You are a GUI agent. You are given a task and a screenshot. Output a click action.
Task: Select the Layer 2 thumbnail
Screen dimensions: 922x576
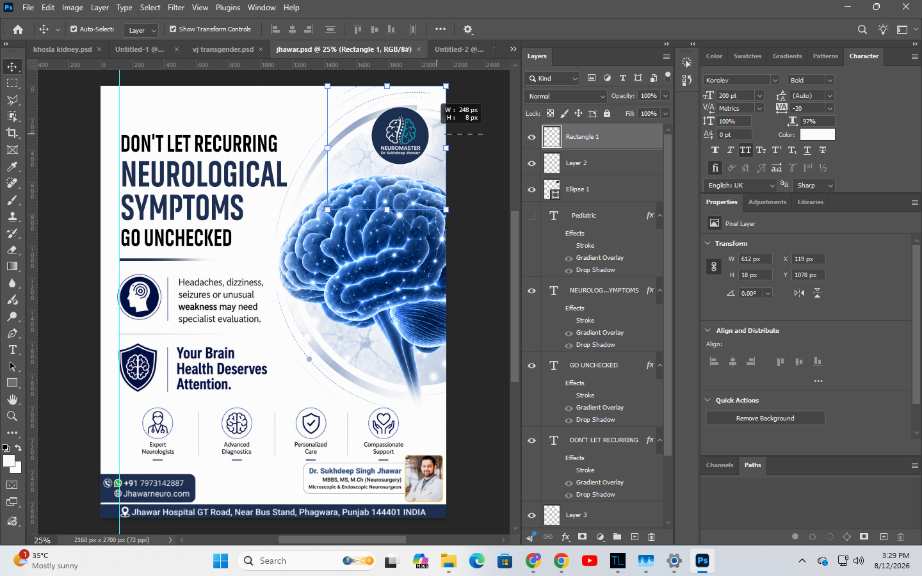[x=552, y=163]
